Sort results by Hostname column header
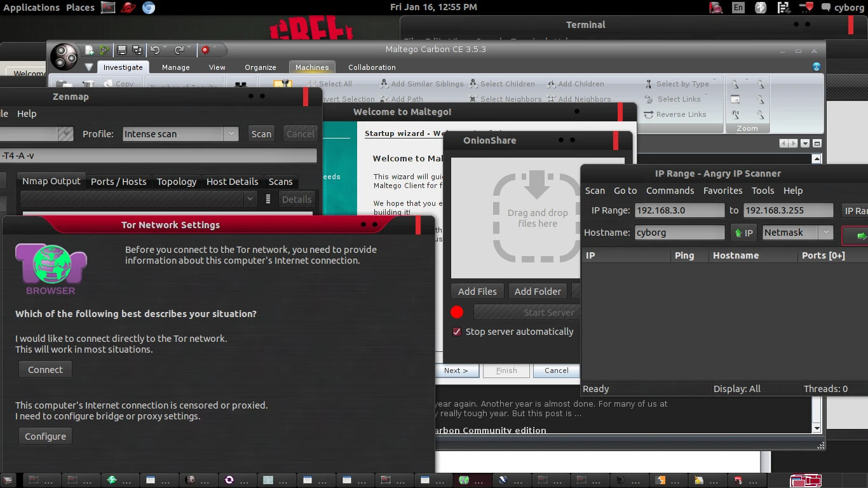868x488 pixels. [753, 255]
